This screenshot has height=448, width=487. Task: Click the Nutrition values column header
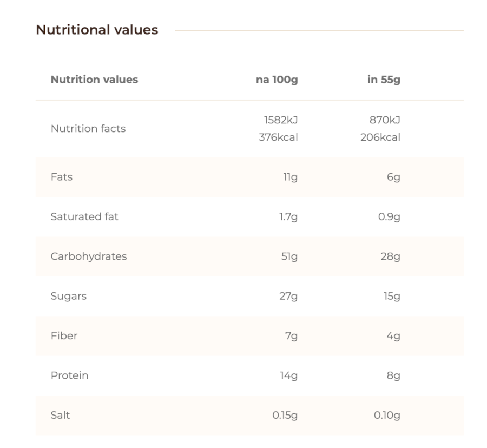coord(94,80)
